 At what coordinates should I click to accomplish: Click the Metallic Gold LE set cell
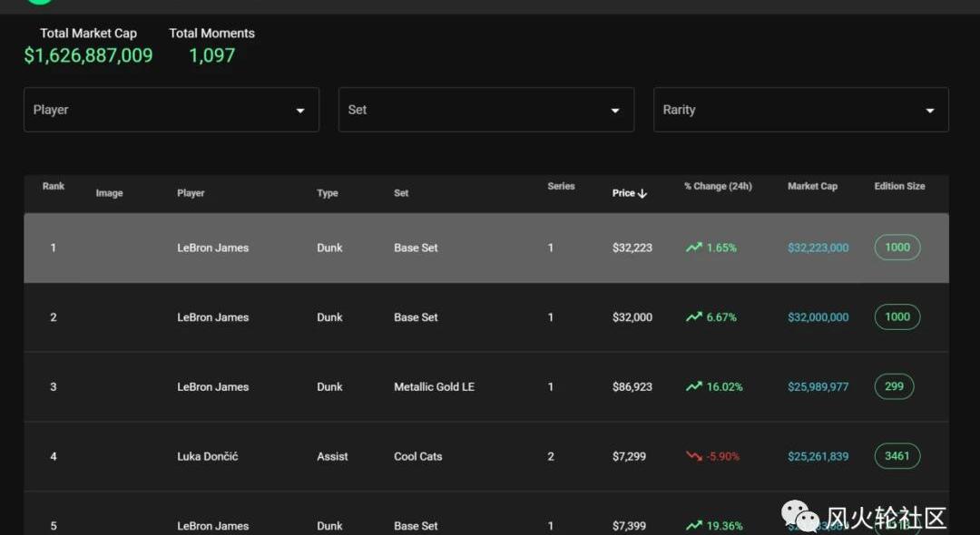coord(435,387)
